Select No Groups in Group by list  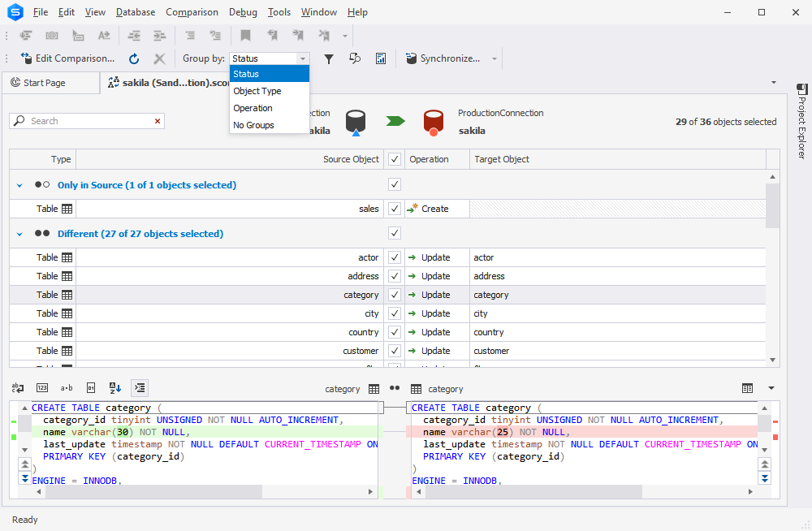tap(270, 125)
